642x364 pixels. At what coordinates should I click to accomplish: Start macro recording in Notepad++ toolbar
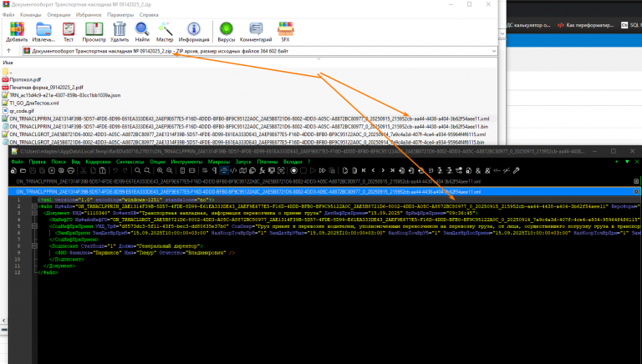pos(293,170)
